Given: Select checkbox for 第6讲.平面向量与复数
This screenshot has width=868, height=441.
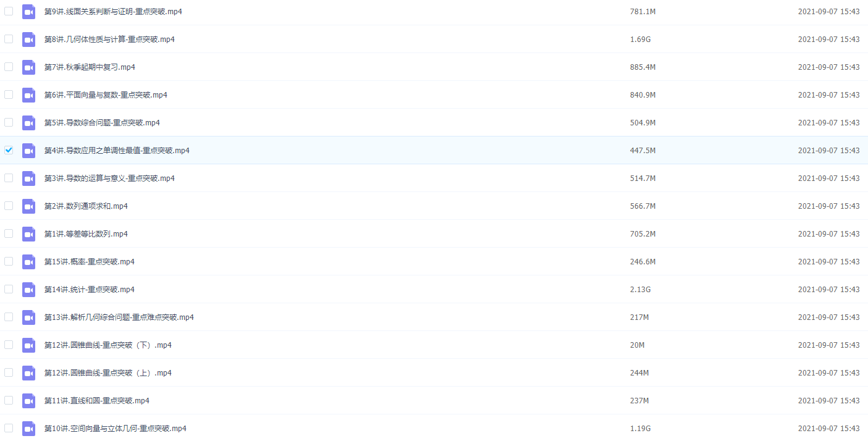Looking at the screenshot, I should [9, 94].
